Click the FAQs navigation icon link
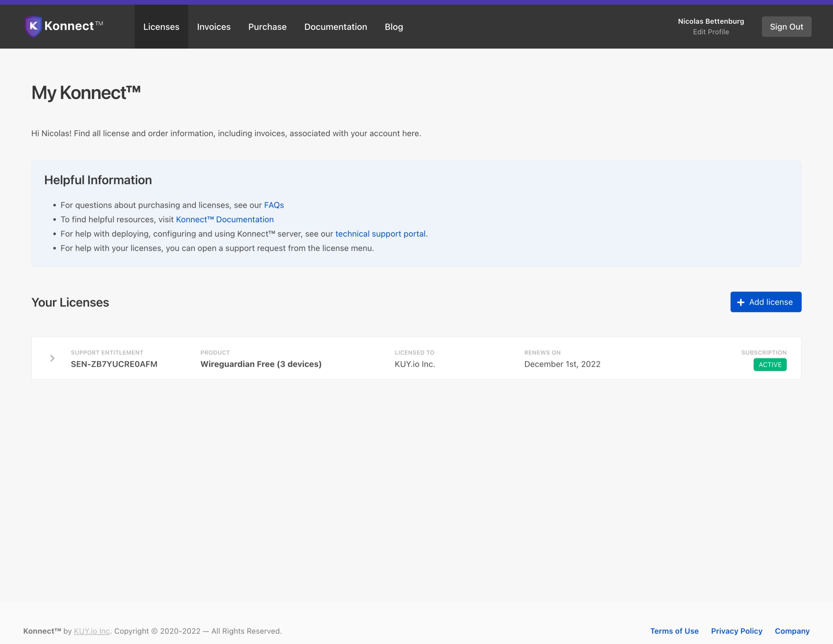This screenshot has height=644, width=833. coord(273,205)
